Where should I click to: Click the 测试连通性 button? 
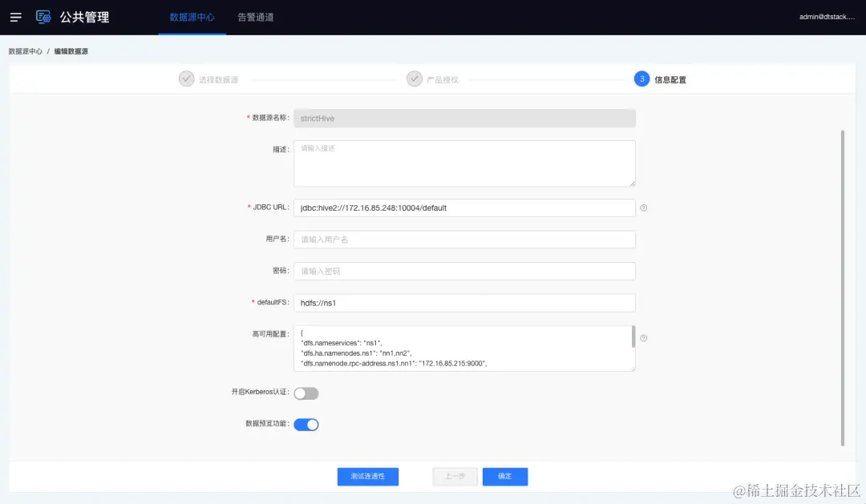pyautogui.click(x=368, y=477)
